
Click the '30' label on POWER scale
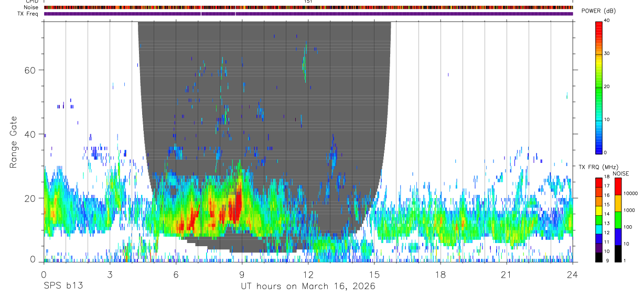pos(607,53)
